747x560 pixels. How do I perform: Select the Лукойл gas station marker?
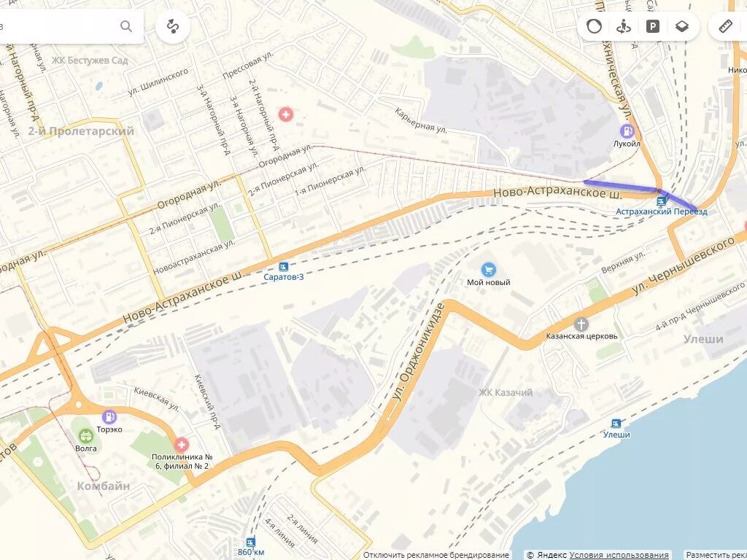[627, 131]
